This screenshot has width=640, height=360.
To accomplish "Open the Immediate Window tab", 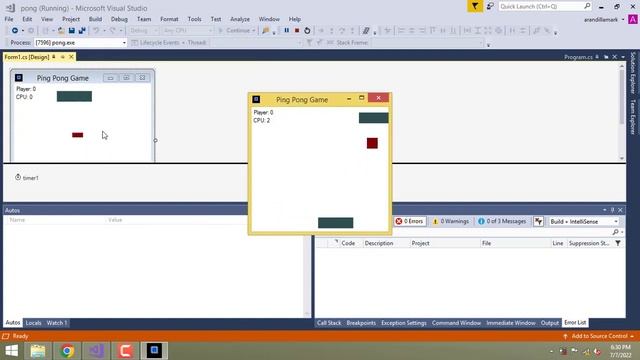I will point(511,323).
